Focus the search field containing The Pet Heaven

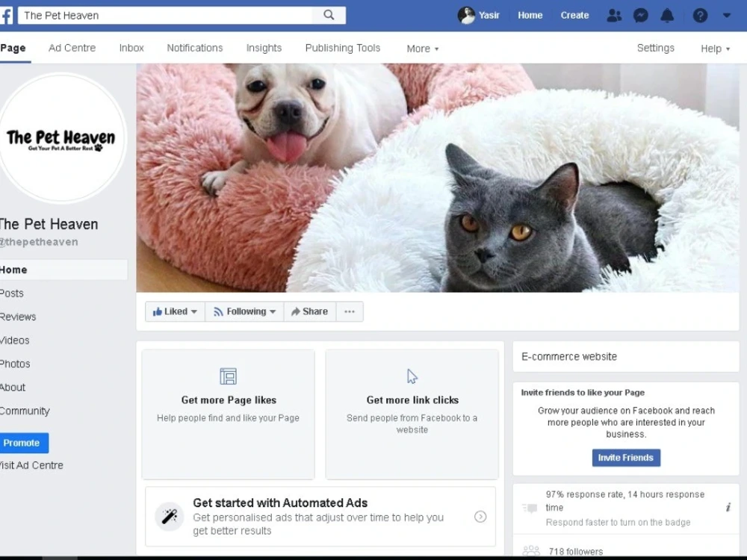(165, 15)
